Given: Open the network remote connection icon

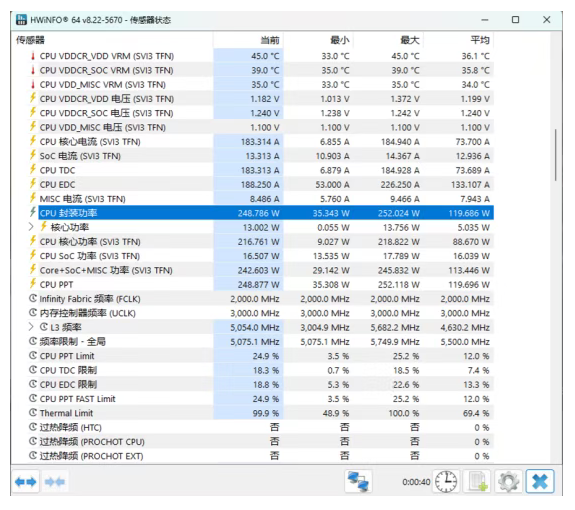Looking at the screenshot, I should tap(358, 481).
